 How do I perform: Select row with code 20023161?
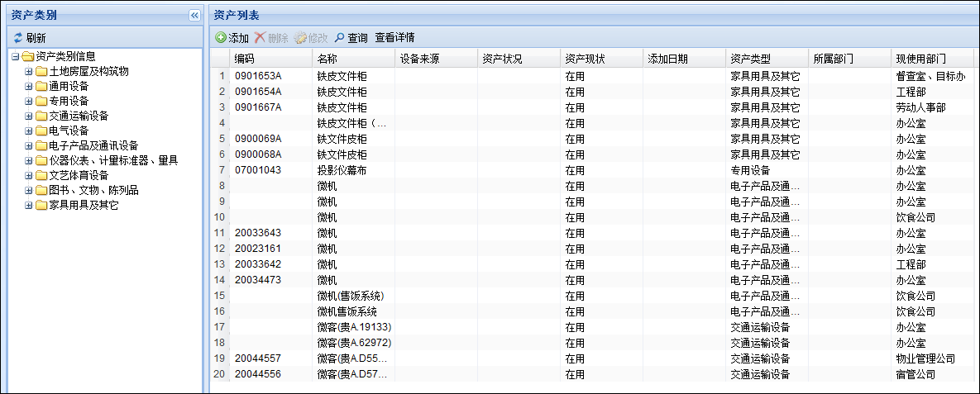591,249
